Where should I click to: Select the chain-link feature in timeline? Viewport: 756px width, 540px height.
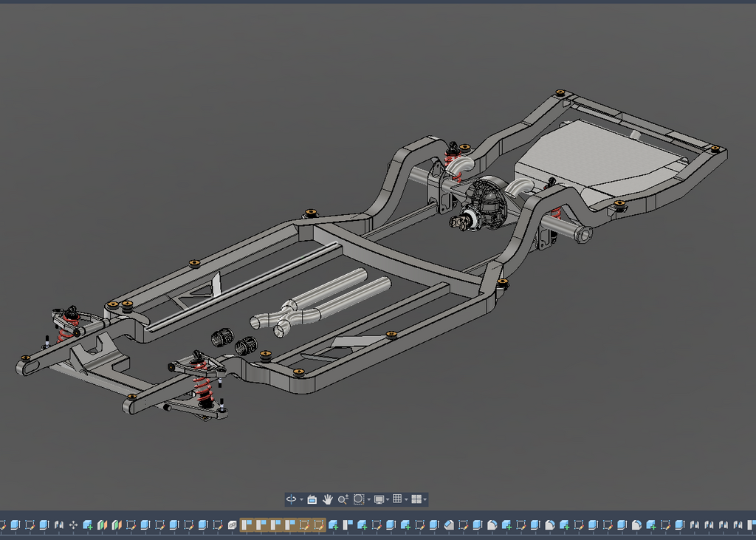click(232, 525)
